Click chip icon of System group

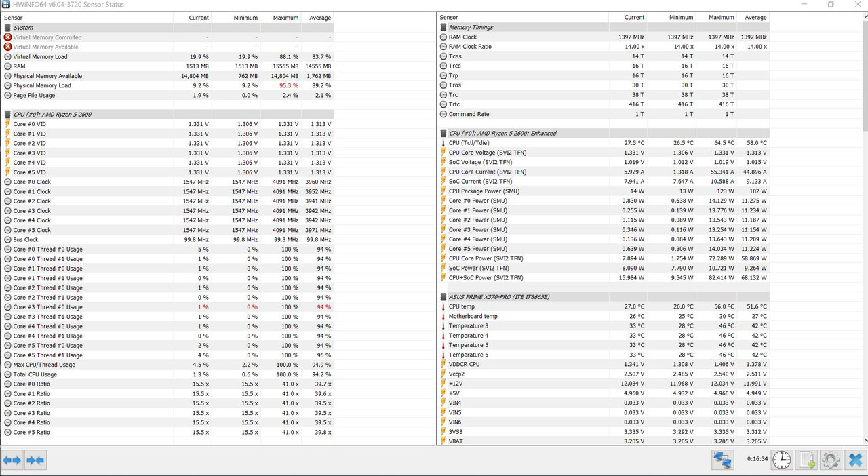7,28
